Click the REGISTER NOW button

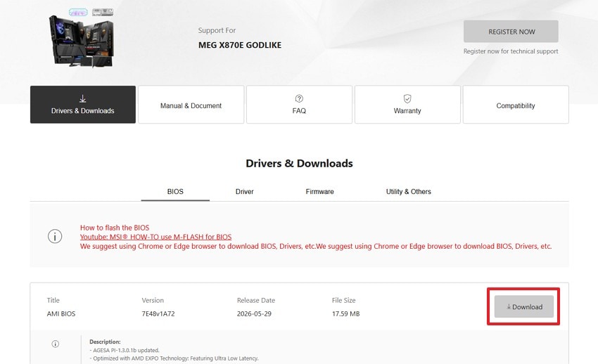(x=511, y=32)
